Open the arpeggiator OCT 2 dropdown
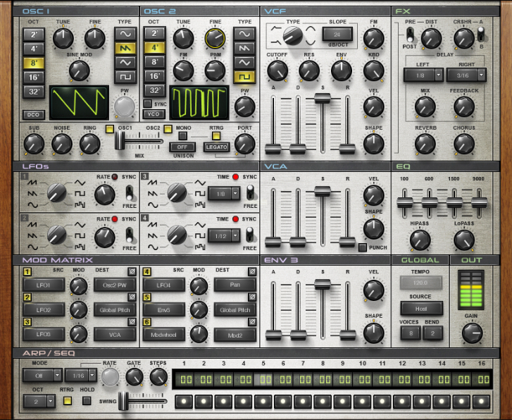Viewport: 512px width, 420px height. tap(39, 401)
